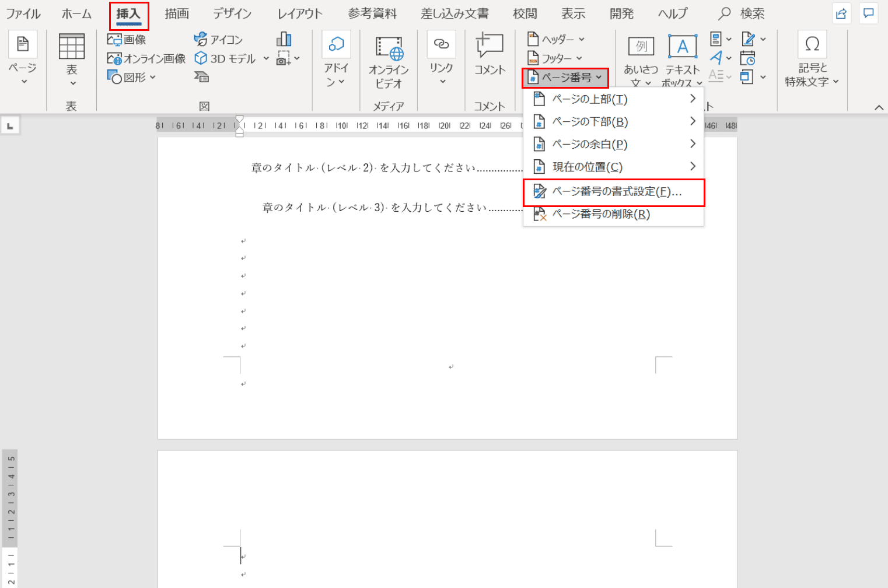Open the フッター footer gallery
888x588 pixels.
click(x=554, y=58)
